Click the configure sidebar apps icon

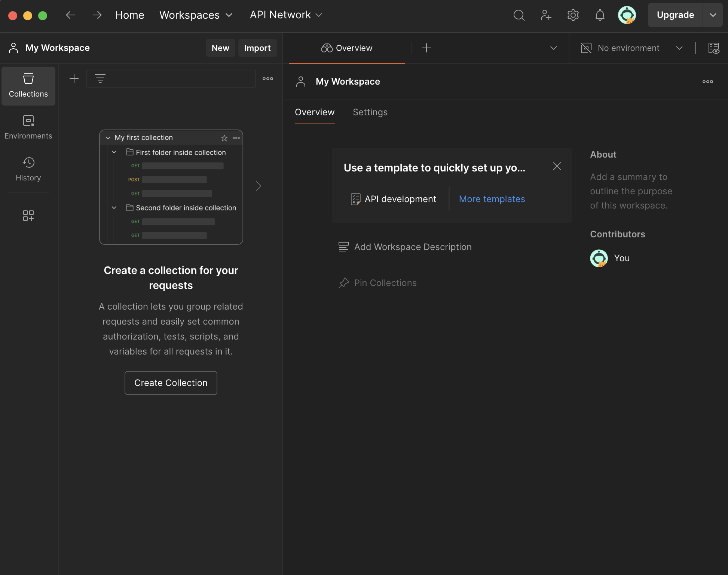28,216
